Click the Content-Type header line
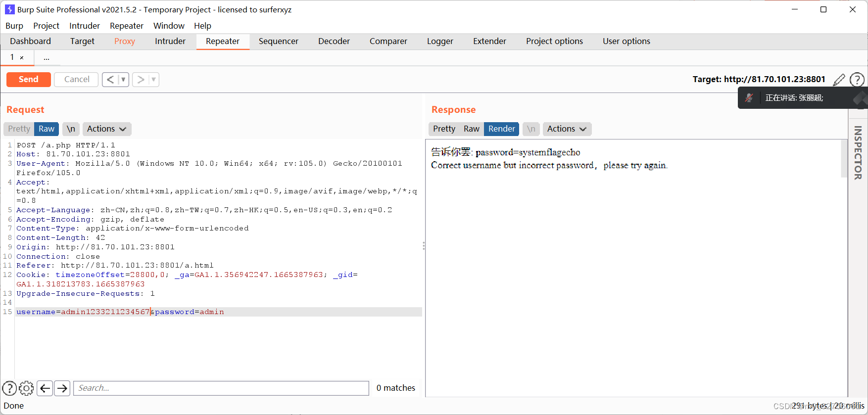The width and height of the screenshot is (868, 415). pyautogui.click(x=133, y=229)
